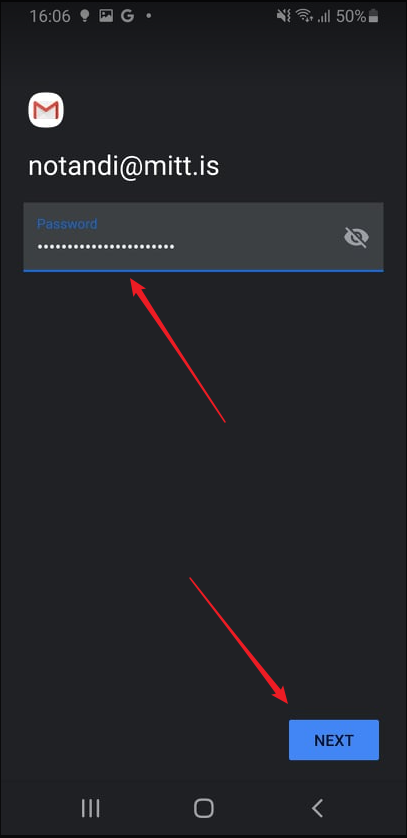Go back using the navigation back arrow
Image resolution: width=407 pixels, height=838 pixels.
[317, 808]
